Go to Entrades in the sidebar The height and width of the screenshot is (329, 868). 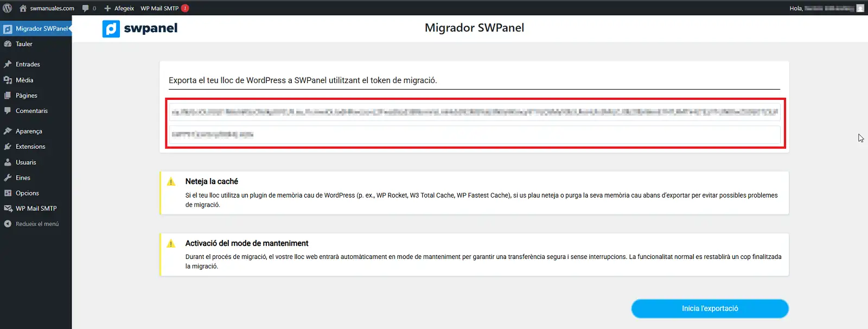[x=28, y=64]
